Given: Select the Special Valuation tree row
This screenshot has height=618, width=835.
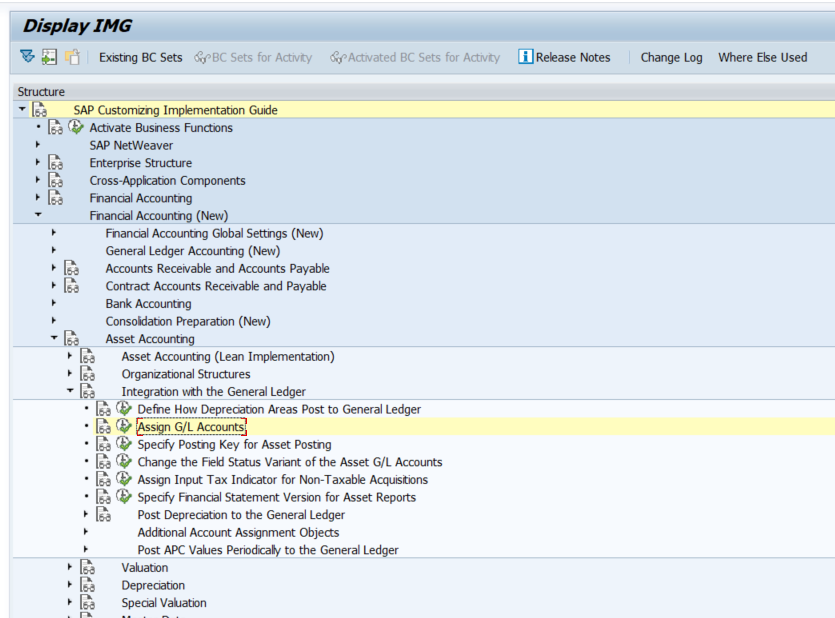Looking at the screenshot, I should pos(163,603).
